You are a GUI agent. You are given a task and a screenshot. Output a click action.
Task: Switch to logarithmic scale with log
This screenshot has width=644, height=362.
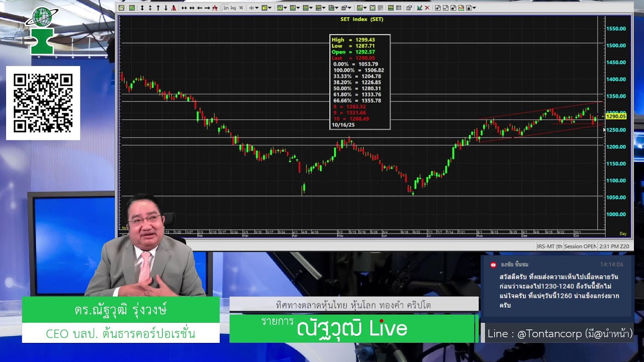click(x=233, y=8)
